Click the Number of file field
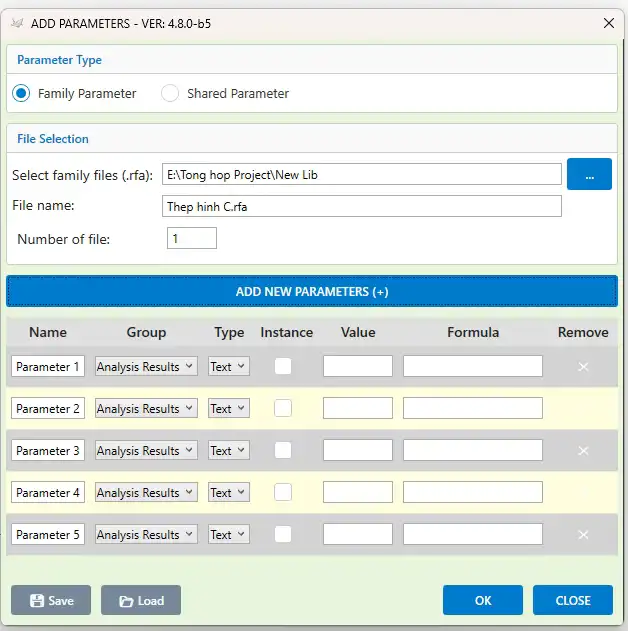 pos(192,238)
